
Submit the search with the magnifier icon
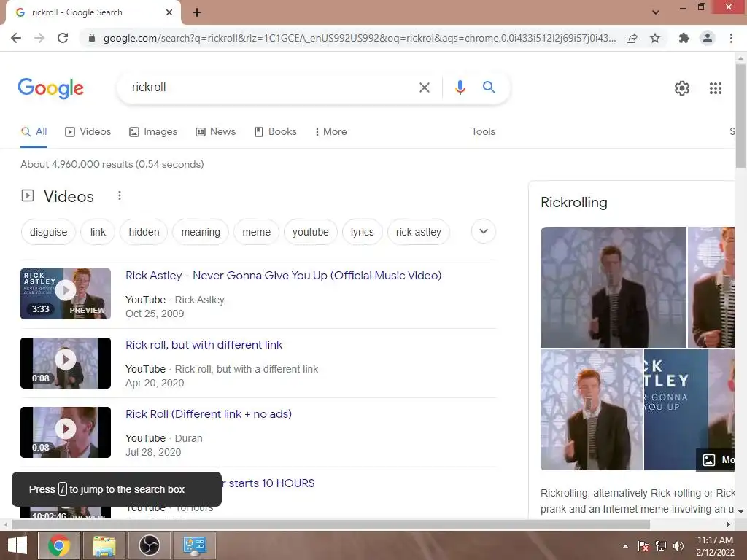489,87
